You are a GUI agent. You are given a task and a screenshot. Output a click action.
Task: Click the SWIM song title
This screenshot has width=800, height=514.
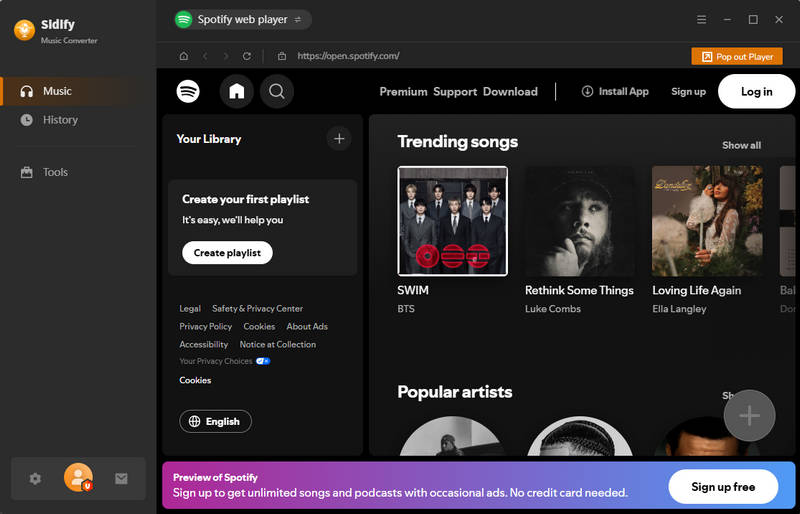[413, 290]
